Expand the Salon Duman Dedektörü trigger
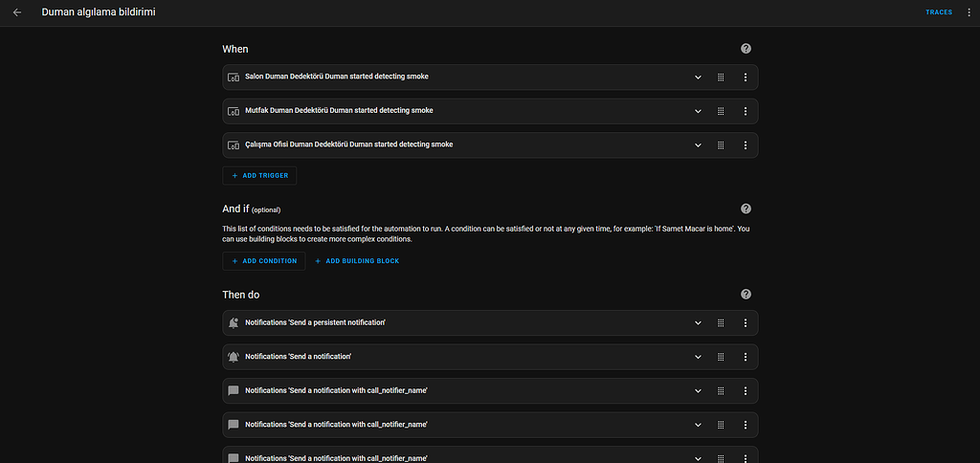 (x=698, y=77)
